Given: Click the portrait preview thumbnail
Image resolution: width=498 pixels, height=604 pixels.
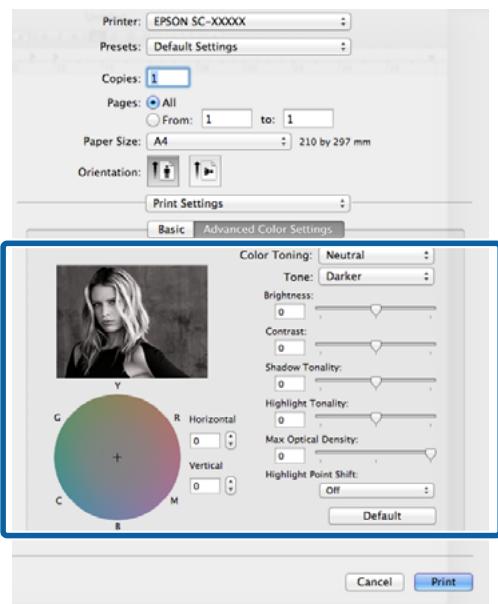Looking at the screenshot, I should (132, 322).
